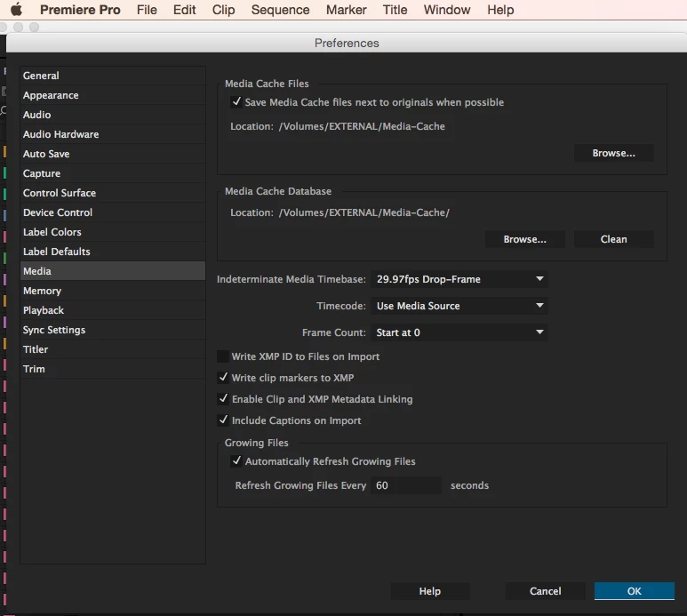Image resolution: width=687 pixels, height=616 pixels.
Task: Toggle Save Media Cache files next to originals
Action: click(x=236, y=102)
